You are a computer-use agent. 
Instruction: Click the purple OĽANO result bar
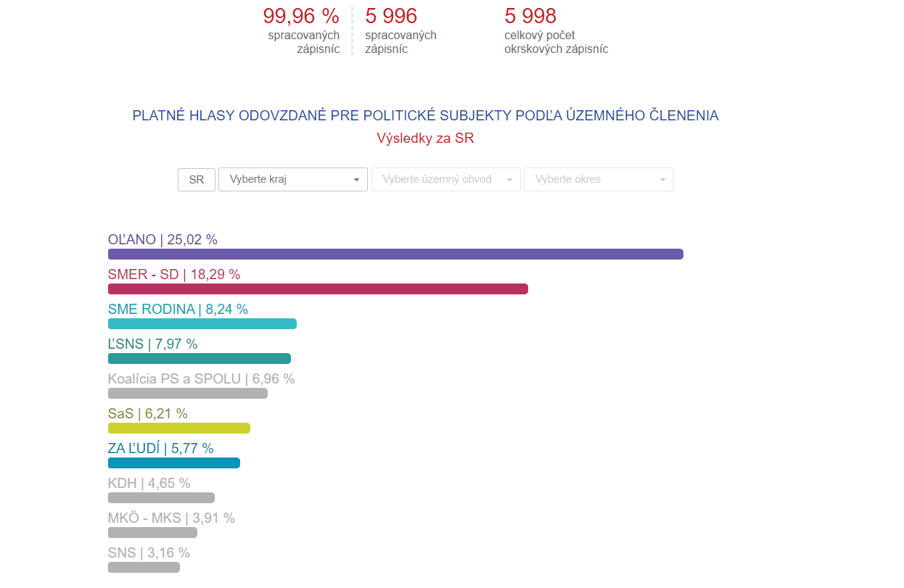(x=395, y=254)
